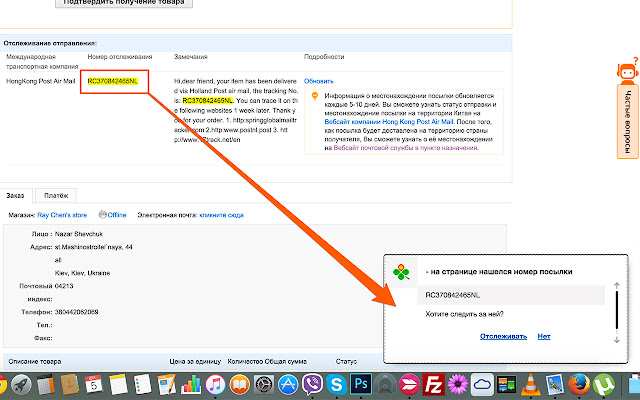The image size is (640, 400).
Task: Open purple flower app in dock
Action: [458, 384]
